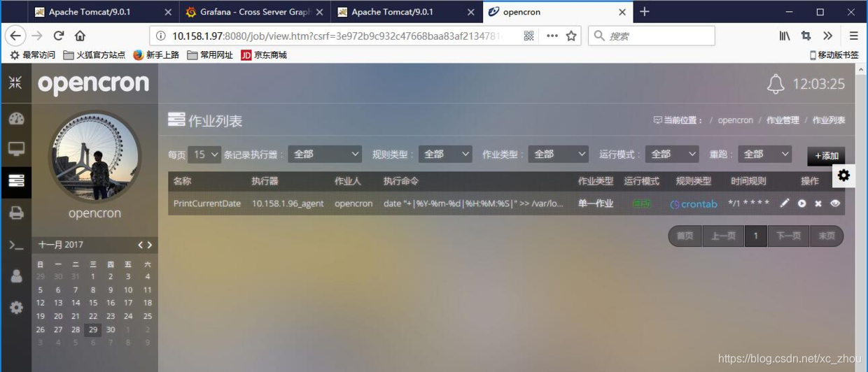Screen dimensions: 868x372
Task: Click the browser back button
Action: pyautogui.click(x=15, y=36)
